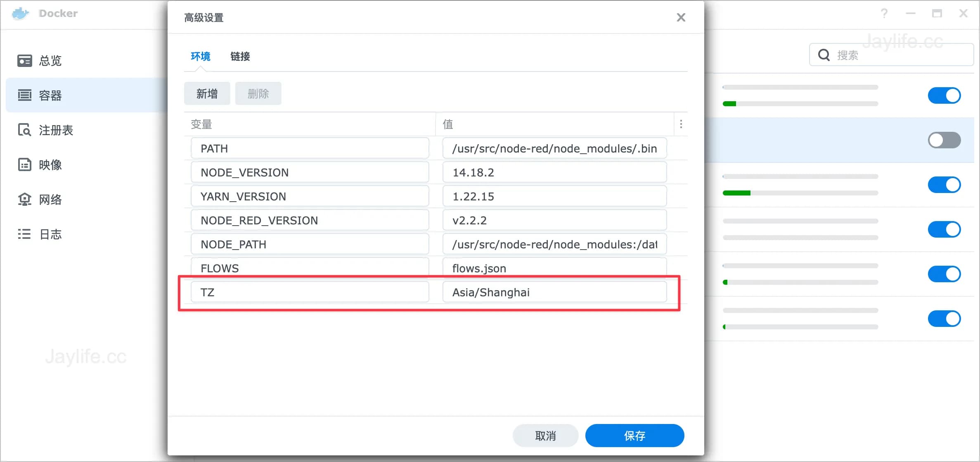The height and width of the screenshot is (462, 980).
Task: Switch to the 链接 links tab
Action: coord(240,57)
